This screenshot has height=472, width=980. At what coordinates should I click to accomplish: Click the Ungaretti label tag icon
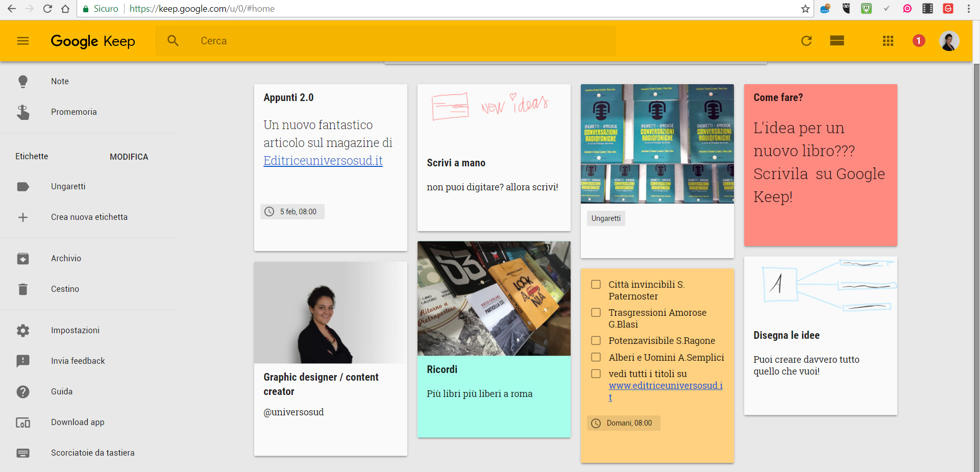[x=23, y=187]
